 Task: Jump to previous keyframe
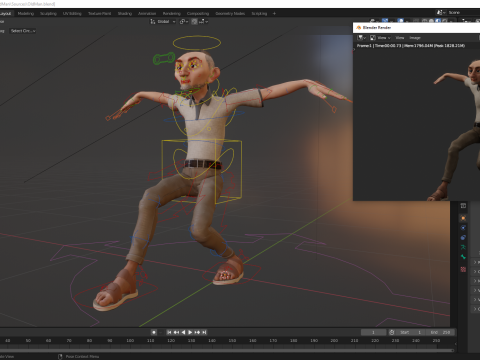coord(176,332)
